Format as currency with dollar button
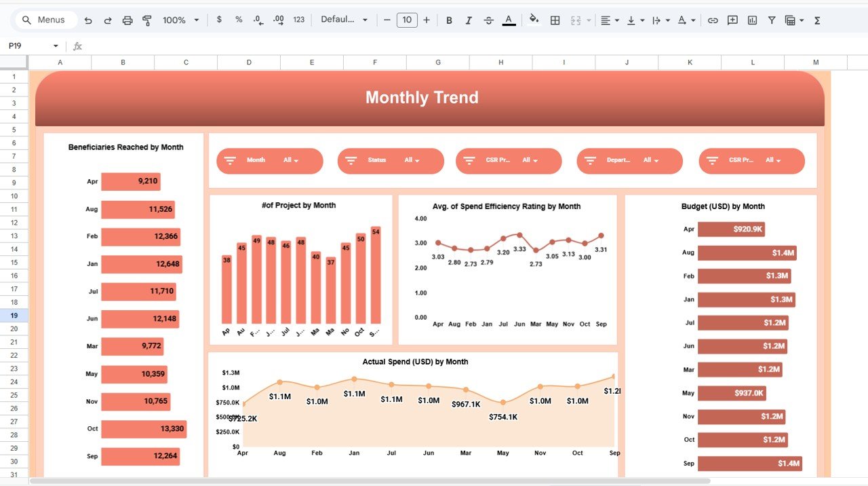The width and height of the screenshot is (868, 486). (219, 20)
